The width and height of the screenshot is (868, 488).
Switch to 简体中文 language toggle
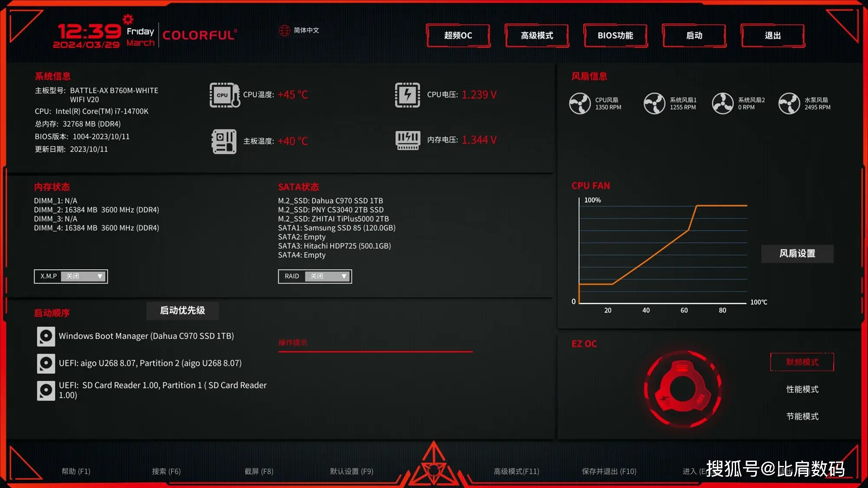coord(301,30)
